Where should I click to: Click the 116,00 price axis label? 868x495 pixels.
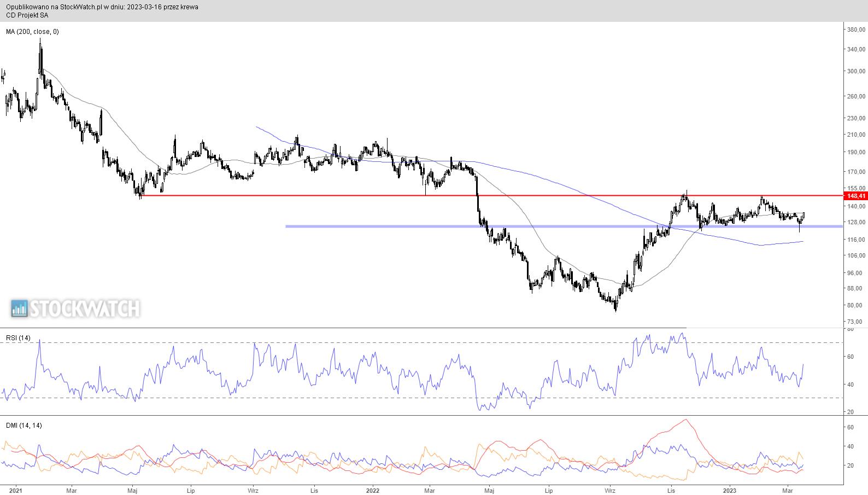856,240
